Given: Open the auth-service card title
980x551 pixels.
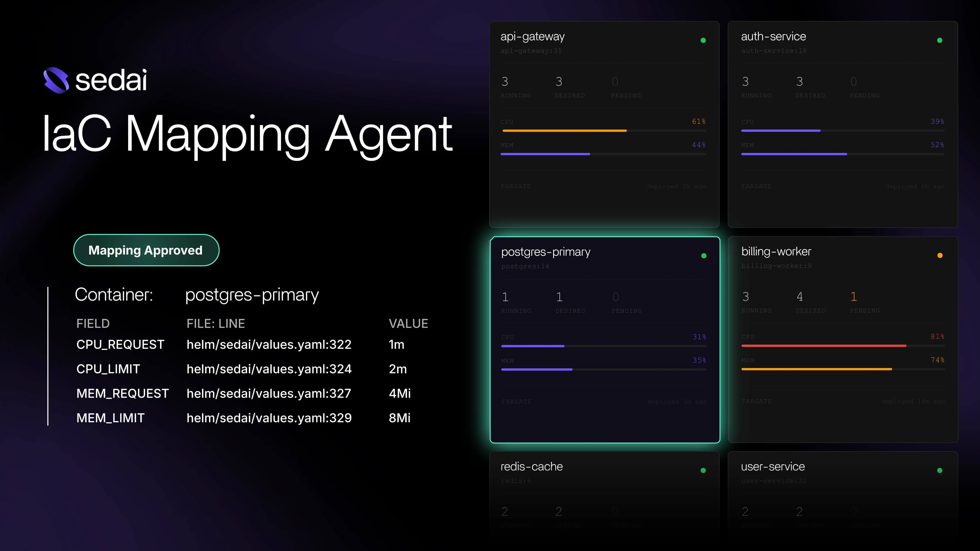Looking at the screenshot, I should pos(774,36).
